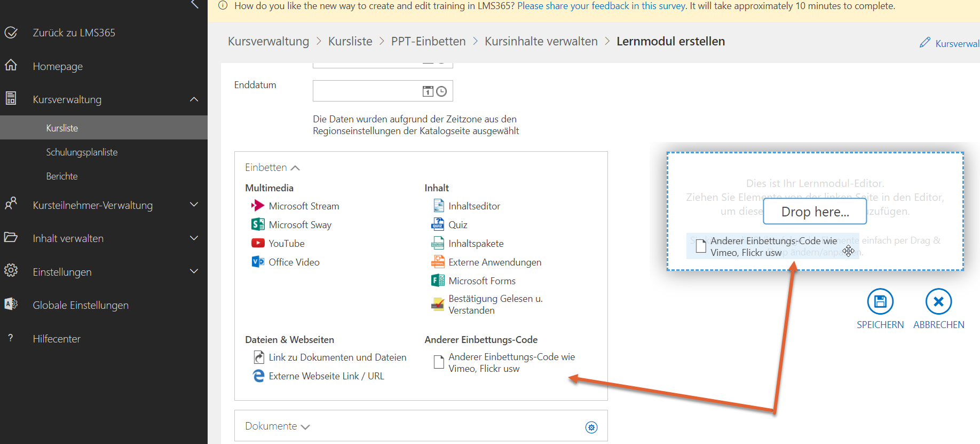Click the Enddatum clock time icon
Screen dimensions: 980x444
441,91
